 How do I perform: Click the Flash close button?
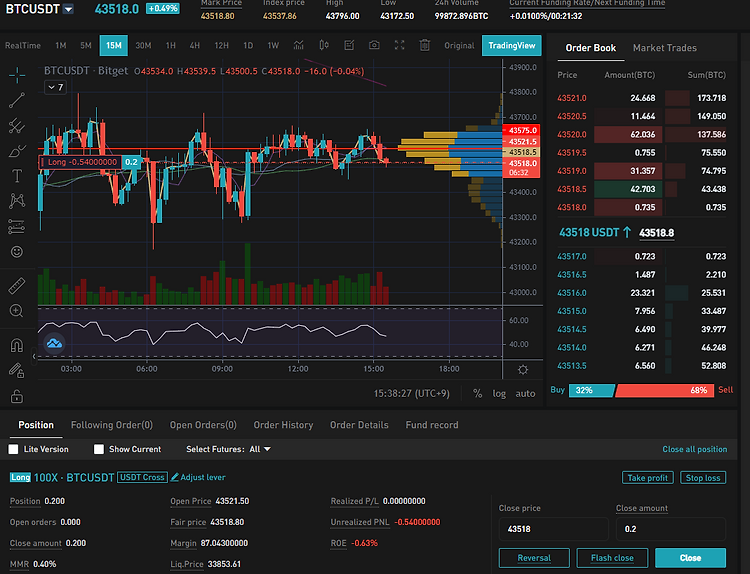[x=612, y=558]
